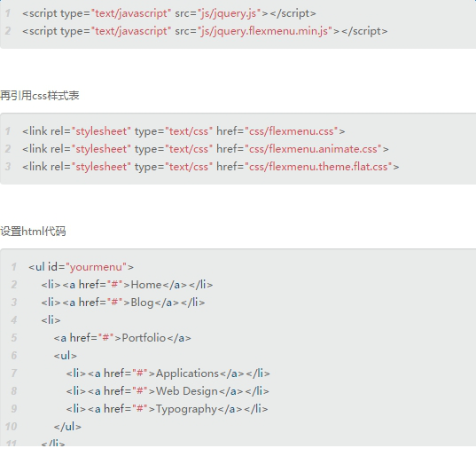The height and width of the screenshot is (464, 476).
Task: Click the flexmenu.theme.flat.css link line
Action: coord(211,167)
